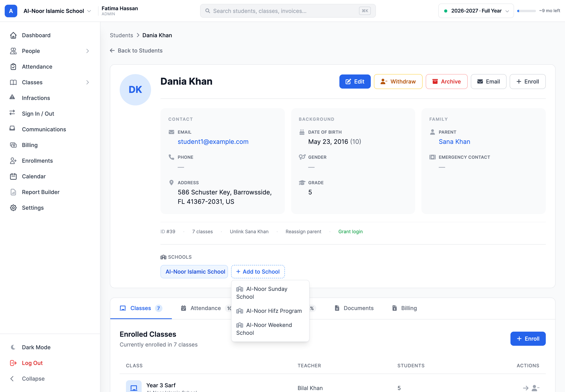
Task: Open Enrollments in sidebar
Action: pyautogui.click(x=50, y=161)
